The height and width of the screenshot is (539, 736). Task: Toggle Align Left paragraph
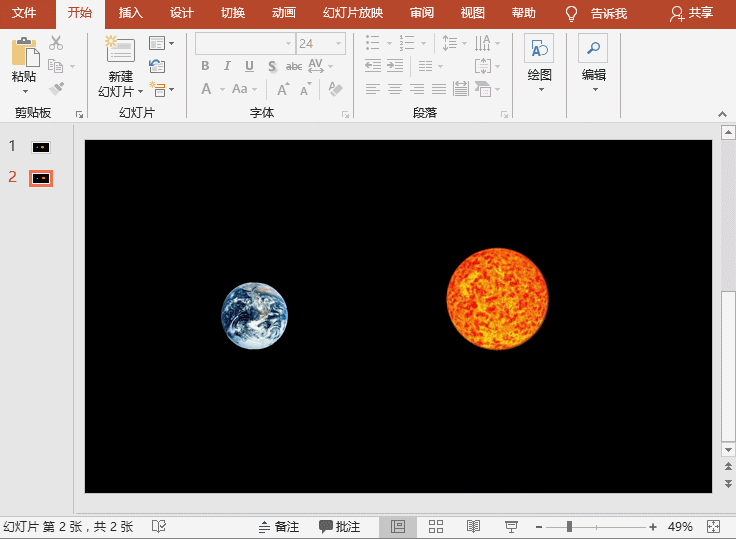coord(373,89)
